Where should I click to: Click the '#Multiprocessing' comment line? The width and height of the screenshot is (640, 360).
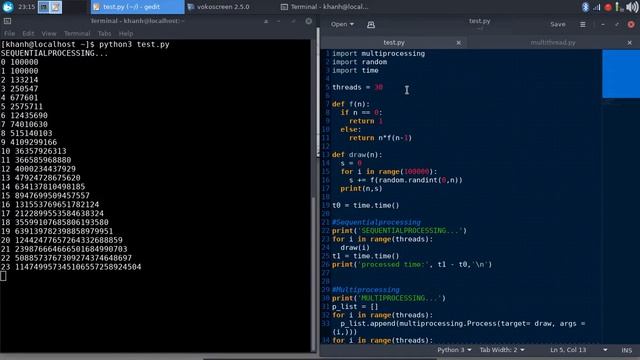[x=366, y=290]
